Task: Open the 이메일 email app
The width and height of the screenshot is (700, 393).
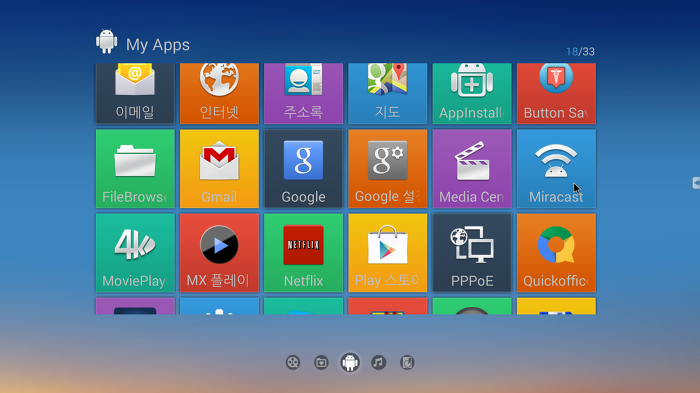Action: pyautogui.click(x=135, y=93)
